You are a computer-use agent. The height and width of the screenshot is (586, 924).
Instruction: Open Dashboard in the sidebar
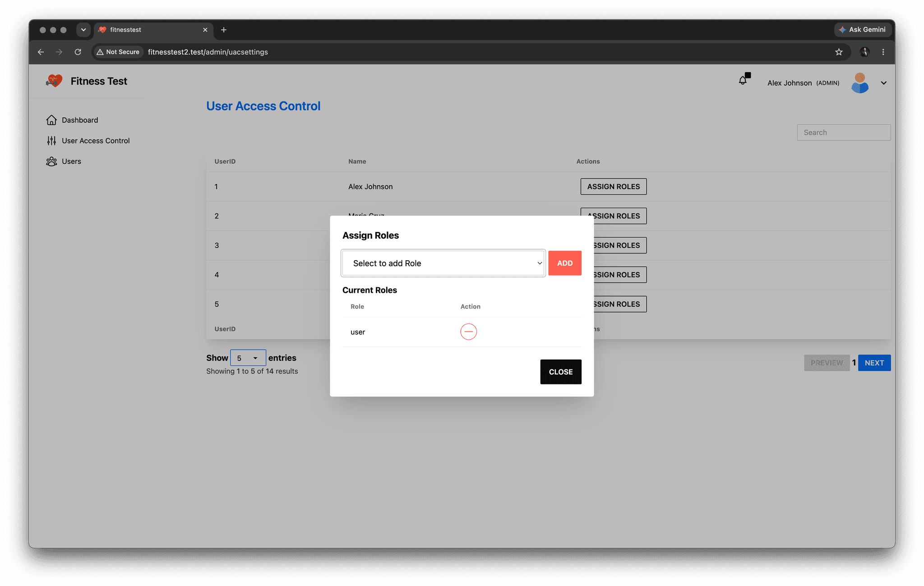[x=80, y=120]
